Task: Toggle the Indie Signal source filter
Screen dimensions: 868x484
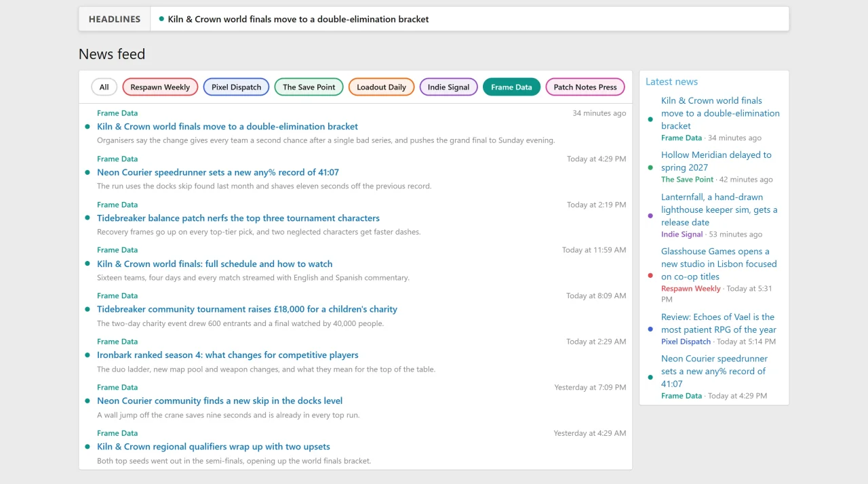Action: (448, 87)
